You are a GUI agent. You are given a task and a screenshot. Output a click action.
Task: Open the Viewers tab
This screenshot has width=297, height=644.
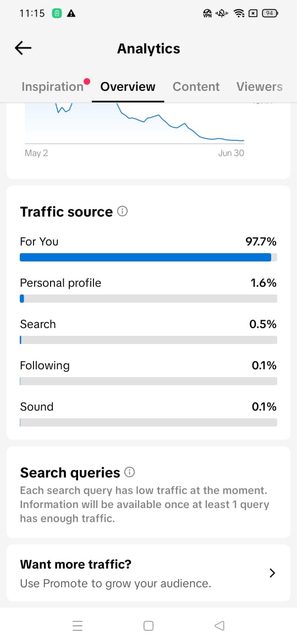260,86
